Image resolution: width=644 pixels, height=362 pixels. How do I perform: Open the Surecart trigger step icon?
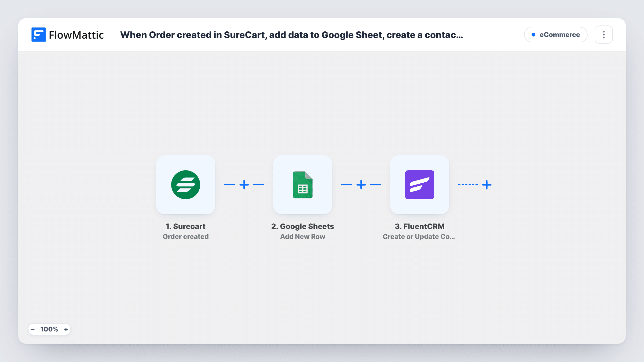[185, 184]
